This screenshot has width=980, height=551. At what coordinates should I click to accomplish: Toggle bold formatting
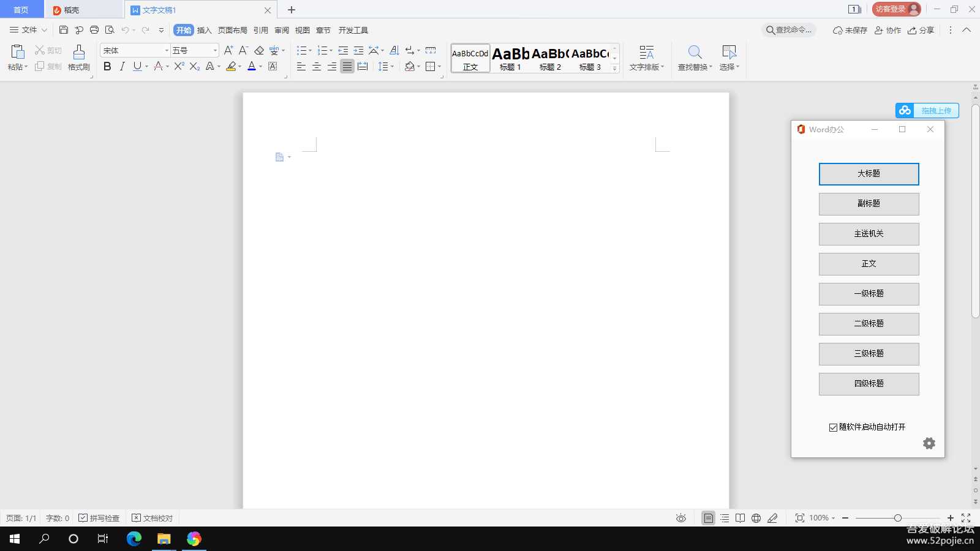tap(107, 67)
